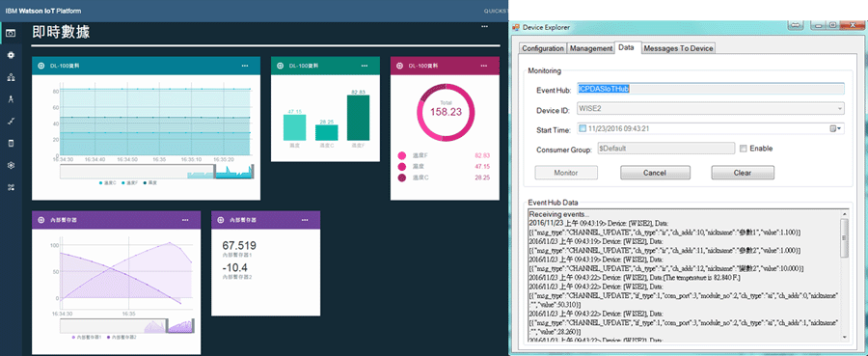868x356 pixels.
Task: Open the Rules clipboard icon in sidebar
Action: [11, 144]
